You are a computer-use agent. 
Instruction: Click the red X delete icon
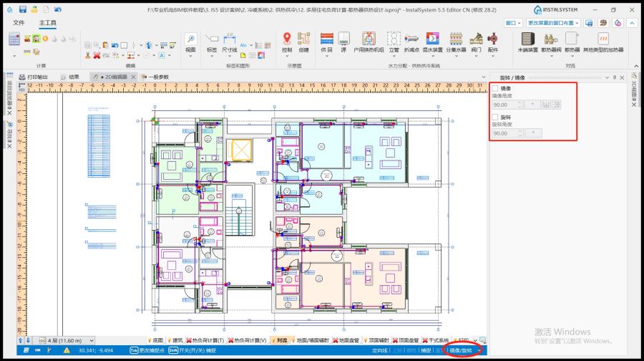click(97, 55)
